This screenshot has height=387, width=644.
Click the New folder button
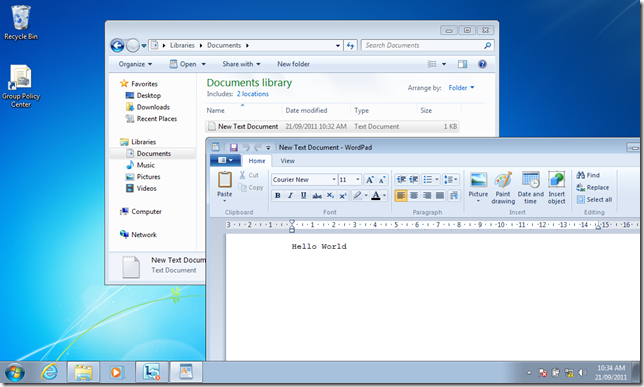293,64
